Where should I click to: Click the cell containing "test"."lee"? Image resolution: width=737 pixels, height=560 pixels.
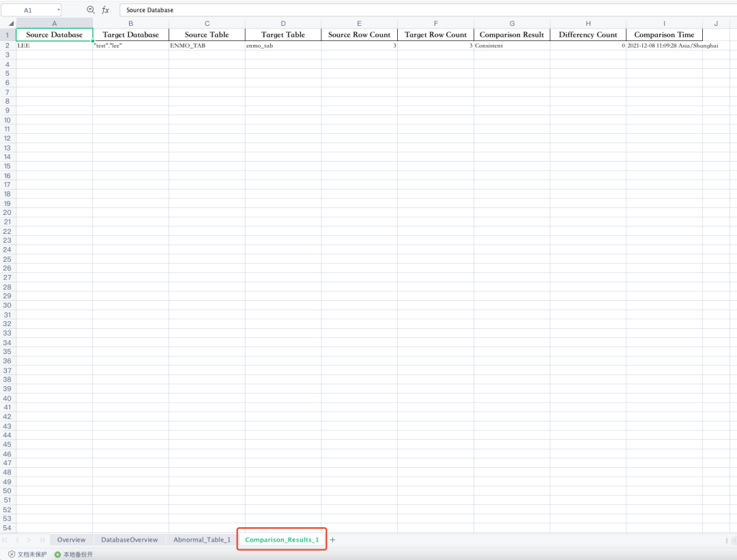130,46
